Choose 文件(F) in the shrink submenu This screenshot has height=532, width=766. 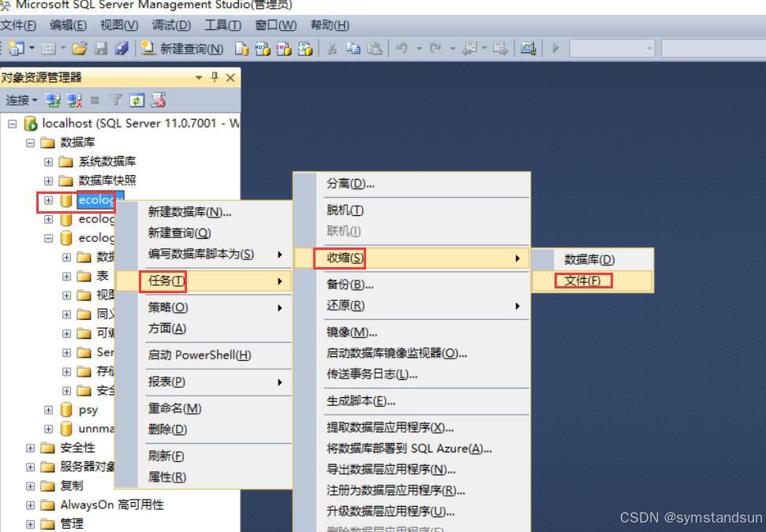(592, 281)
